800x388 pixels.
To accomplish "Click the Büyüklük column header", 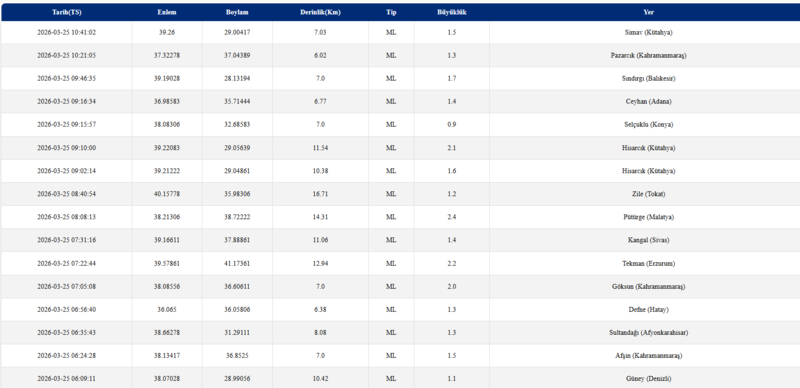I will pos(452,13).
